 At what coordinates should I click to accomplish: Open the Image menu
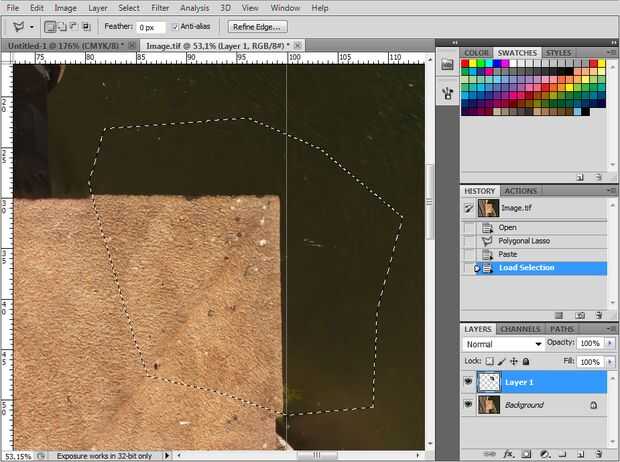[65, 8]
